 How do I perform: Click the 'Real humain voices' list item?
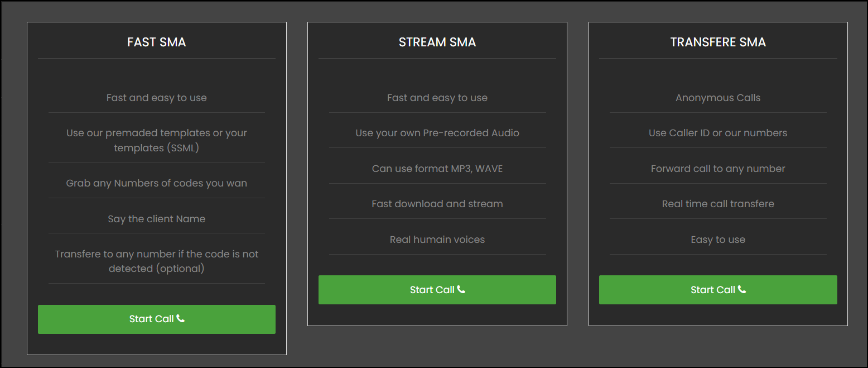(x=437, y=239)
